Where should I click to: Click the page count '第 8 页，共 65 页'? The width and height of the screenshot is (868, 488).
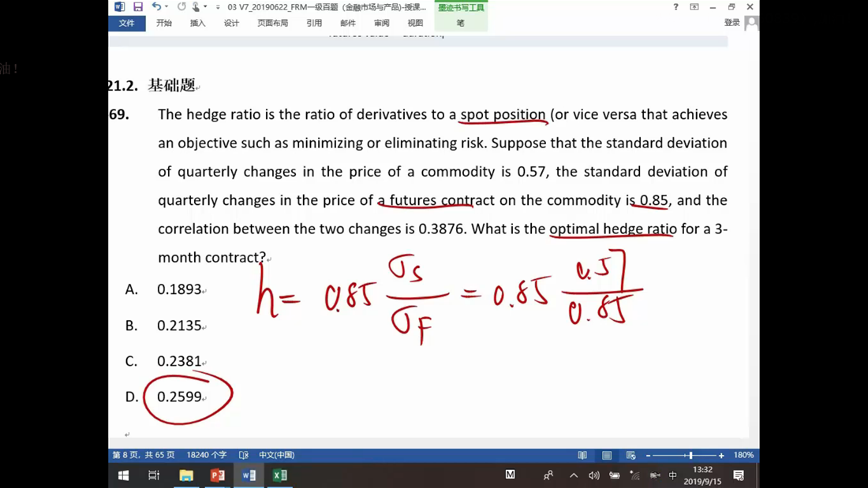[x=144, y=455]
